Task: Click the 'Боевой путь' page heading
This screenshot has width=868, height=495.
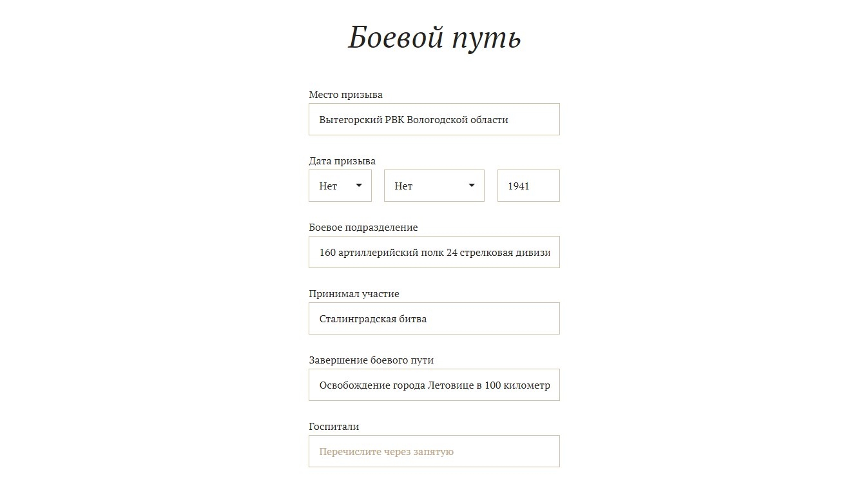Action: click(434, 37)
